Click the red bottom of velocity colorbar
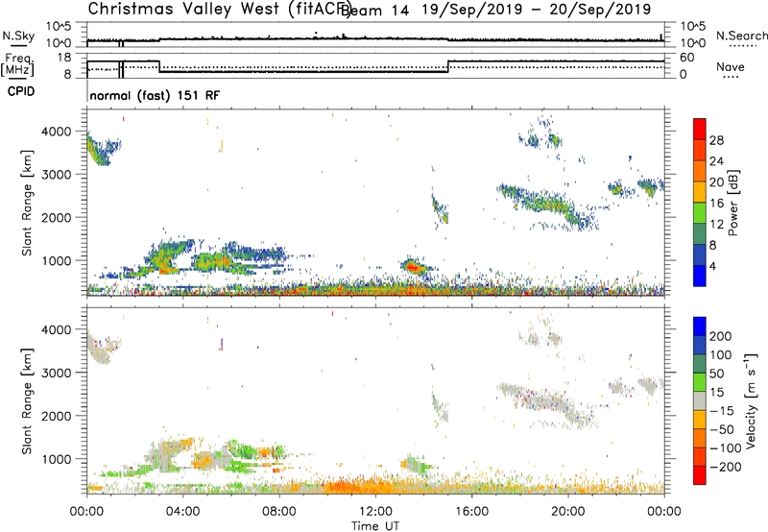 tap(700, 475)
